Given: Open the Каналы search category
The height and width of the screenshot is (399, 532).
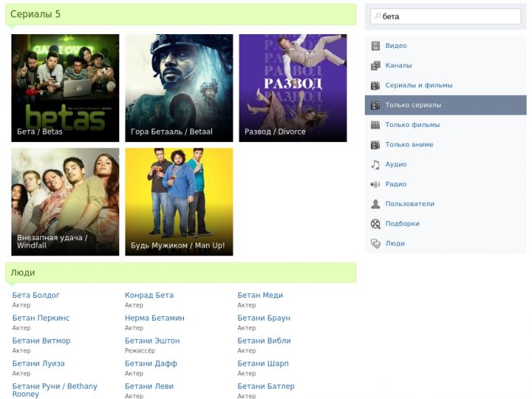Looking at the screenshot, I should 445,65.
